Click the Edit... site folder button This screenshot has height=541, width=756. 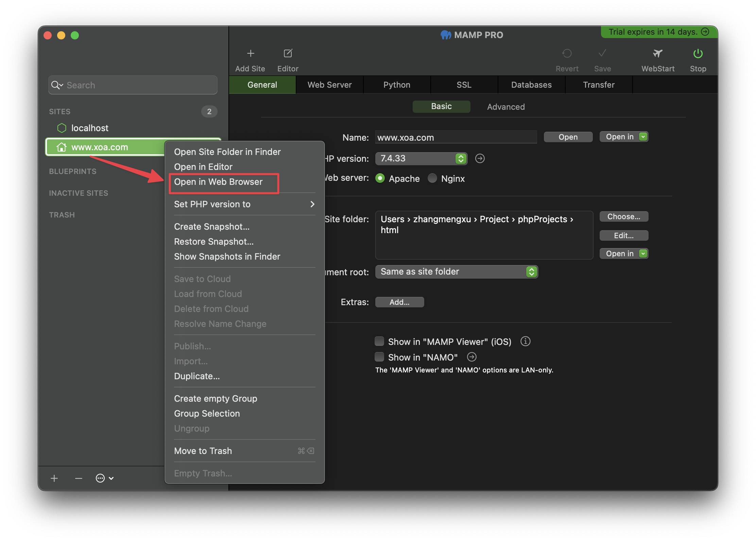(624, 235)
